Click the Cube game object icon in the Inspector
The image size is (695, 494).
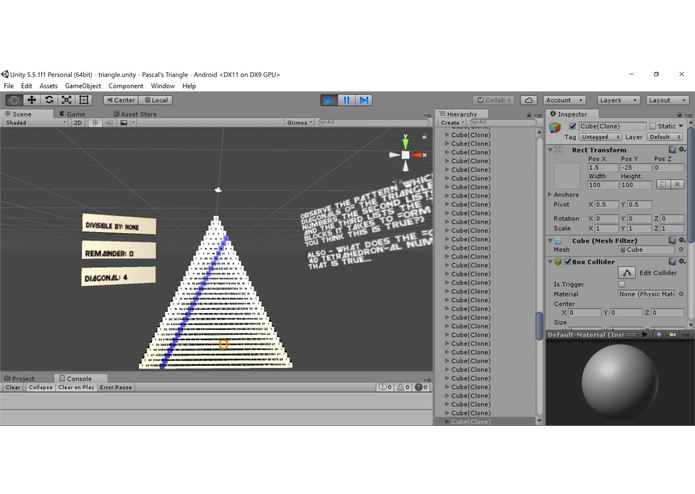(555, 128)
